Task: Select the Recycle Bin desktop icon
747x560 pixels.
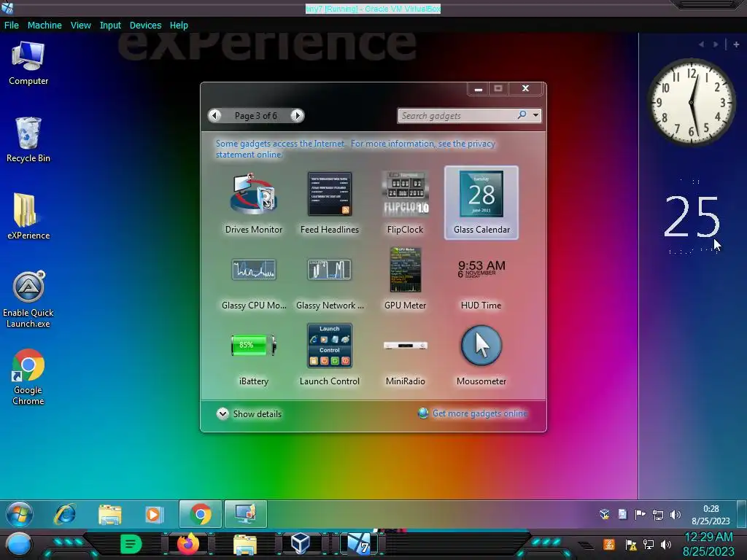Action: coord(28,140)
